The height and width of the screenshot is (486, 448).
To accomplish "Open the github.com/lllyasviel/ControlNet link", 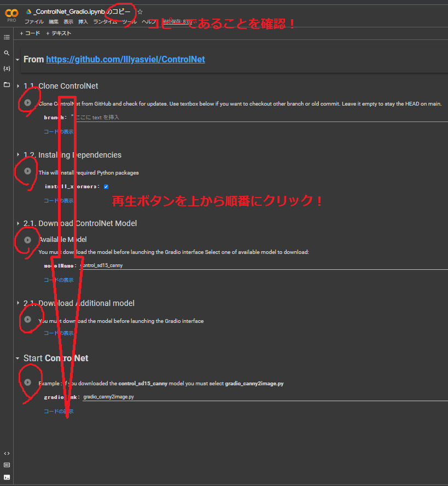I will [125, 59].
